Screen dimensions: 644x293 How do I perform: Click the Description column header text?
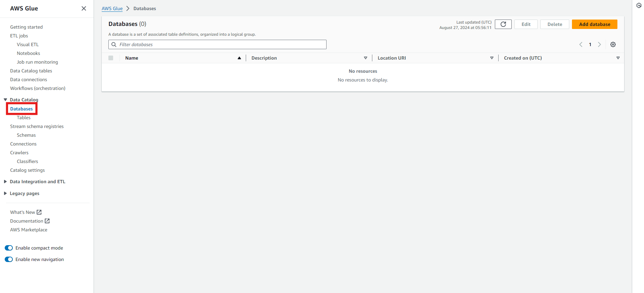tap(264, 58)
